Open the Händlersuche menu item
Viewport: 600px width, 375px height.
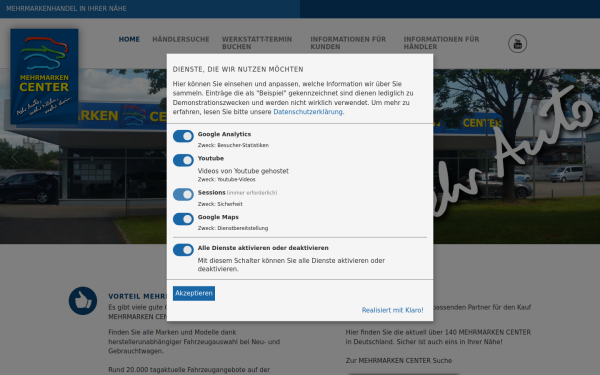181,39
